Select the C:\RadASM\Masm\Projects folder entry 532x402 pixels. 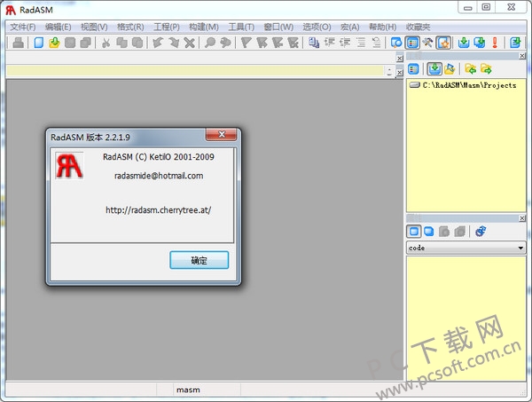click(463, 85)
